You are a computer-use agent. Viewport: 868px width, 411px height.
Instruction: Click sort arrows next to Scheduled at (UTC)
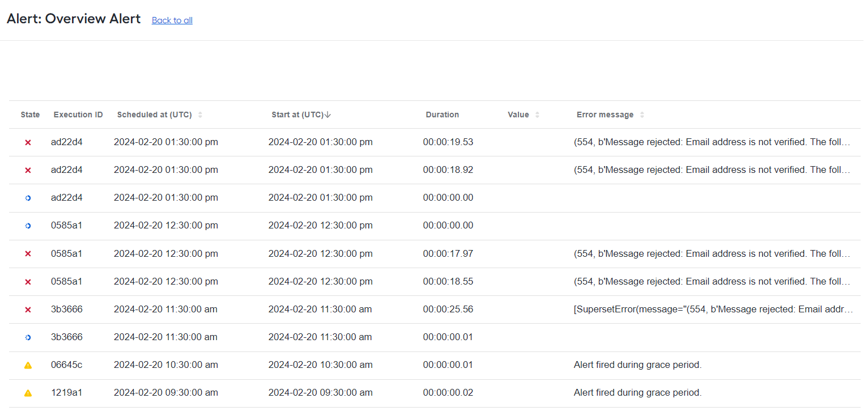coord(200,115)
